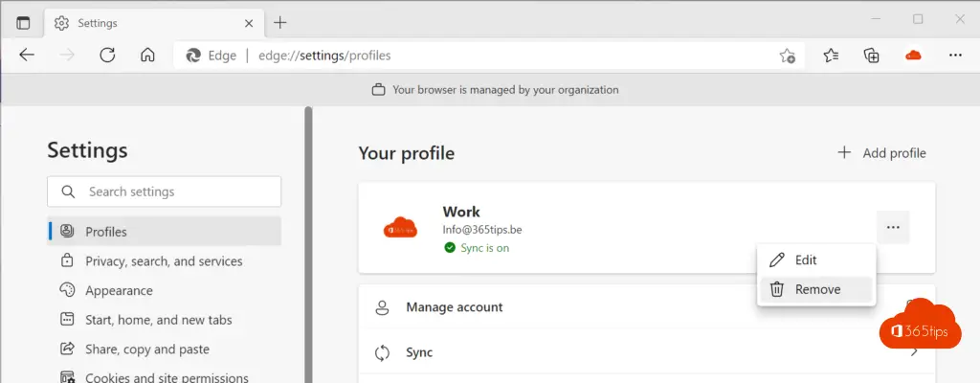The height and width of the screenshot is (383, 980).
Task: Go to Home via house icon
Action: click(147, 56)
